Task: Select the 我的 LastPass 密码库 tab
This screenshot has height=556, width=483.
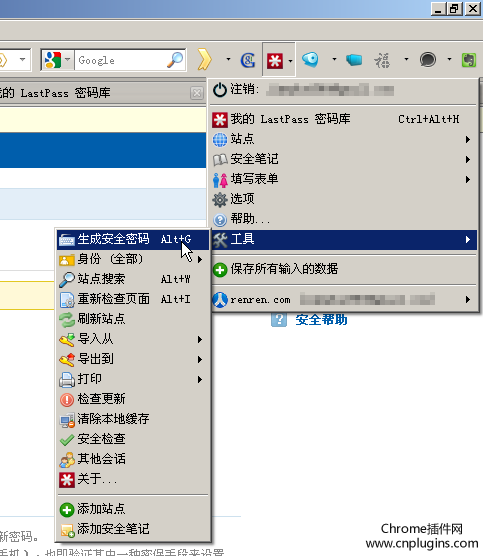Action: click(96, 93)
